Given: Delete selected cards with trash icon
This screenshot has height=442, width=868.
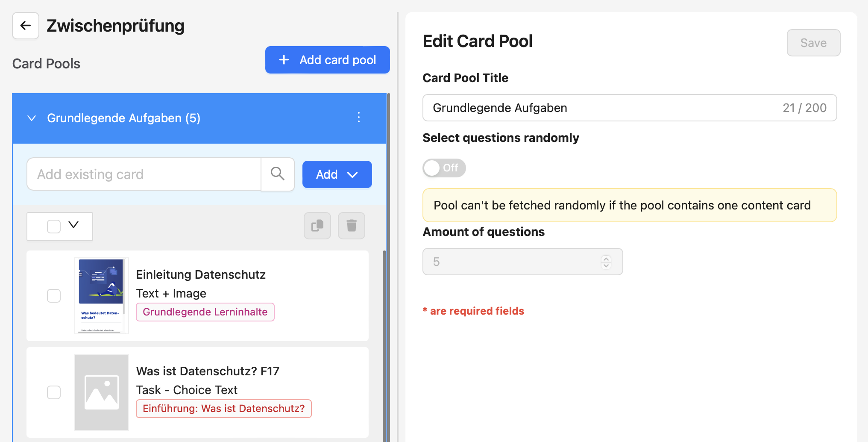Looking at the screenshot, I should click(x=352, y=226).
